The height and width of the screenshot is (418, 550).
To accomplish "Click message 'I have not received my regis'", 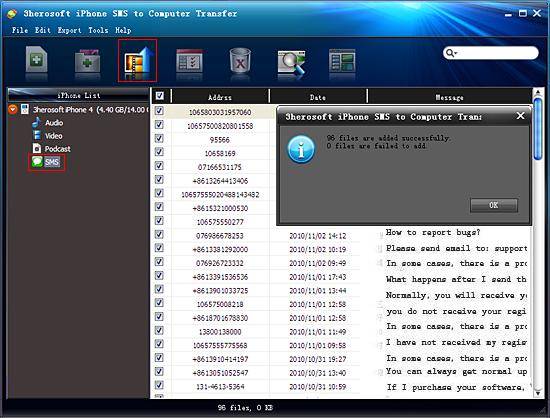I will tap(456, 342).
